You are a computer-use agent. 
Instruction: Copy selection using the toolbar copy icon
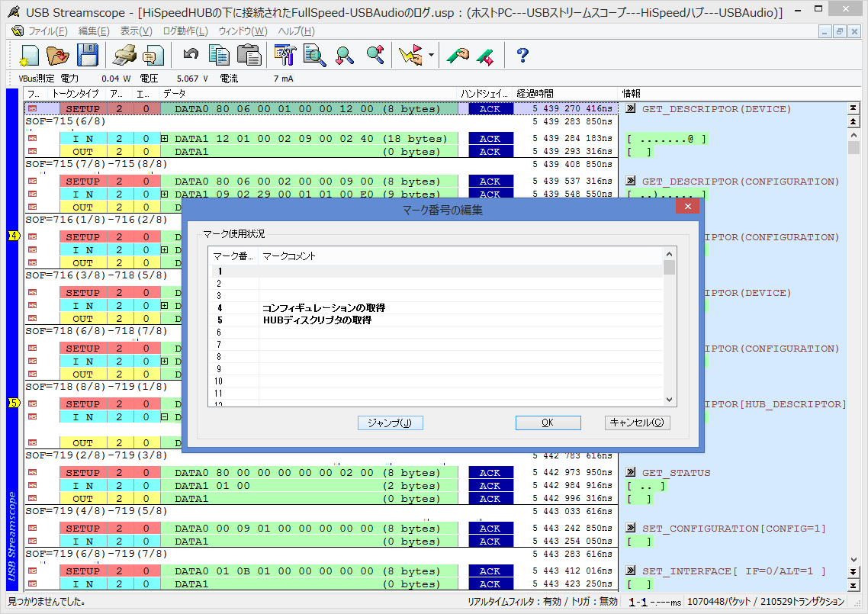pos(219,56)
